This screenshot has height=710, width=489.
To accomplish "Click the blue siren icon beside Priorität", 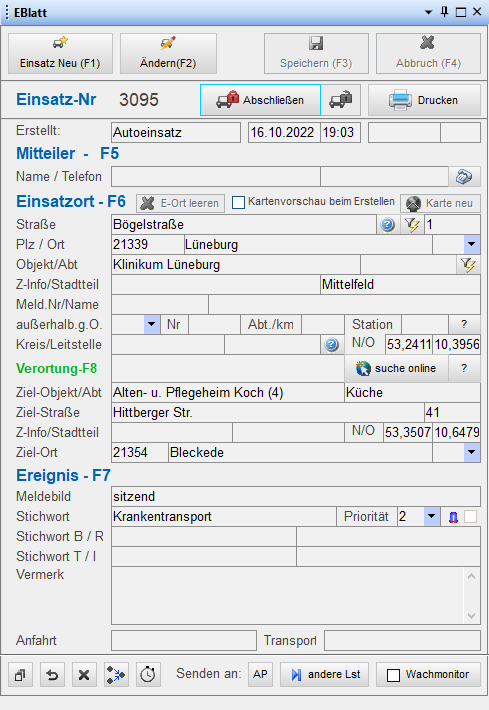I will [453, 517].
